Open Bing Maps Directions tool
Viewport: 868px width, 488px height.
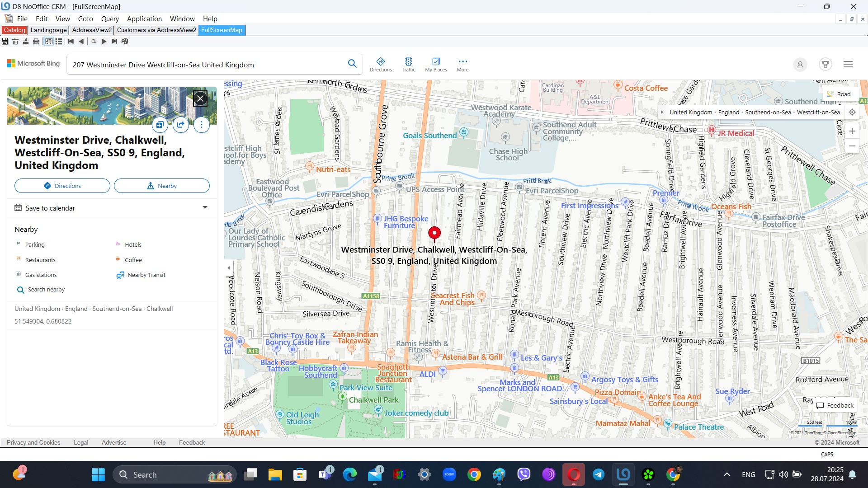(x=381, y=65)
